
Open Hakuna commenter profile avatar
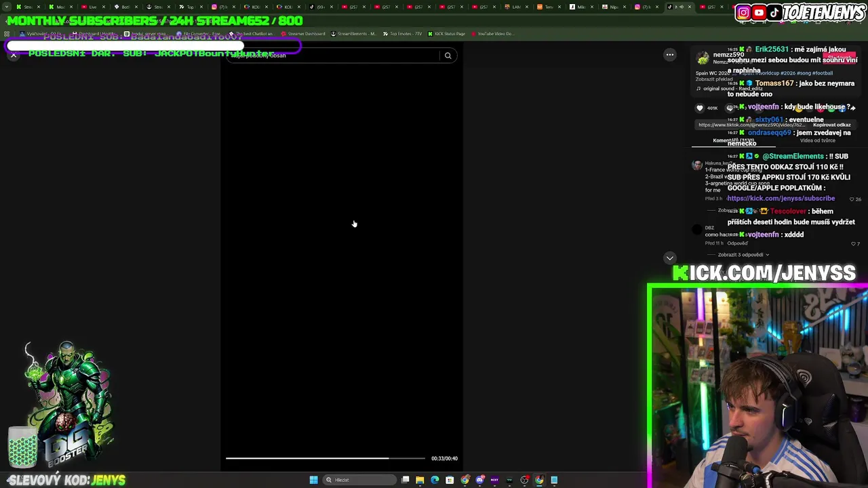tap(697, 165)
